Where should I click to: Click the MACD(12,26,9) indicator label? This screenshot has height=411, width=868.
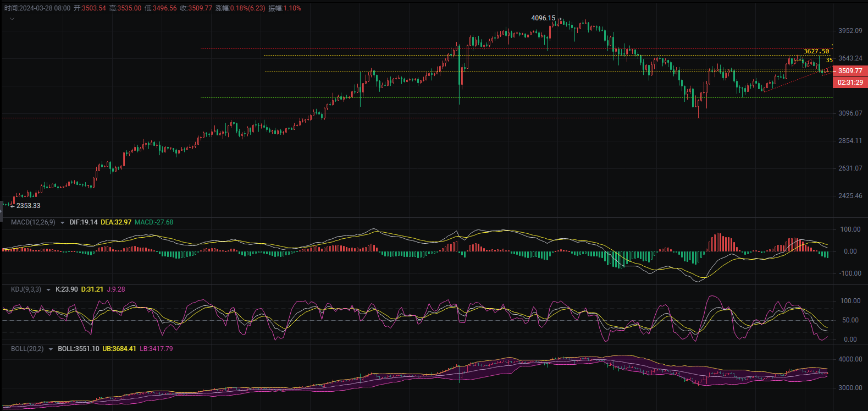pyautogui.click(x=33, y=222)
